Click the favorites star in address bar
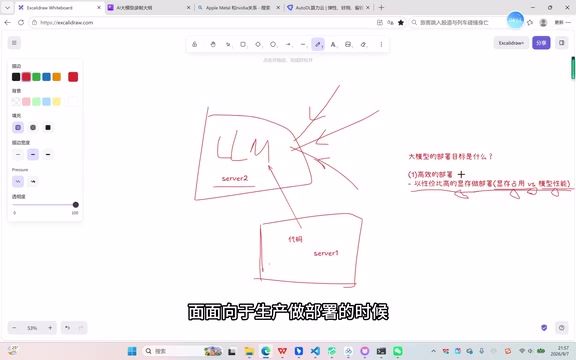 [x=401, y=22]
